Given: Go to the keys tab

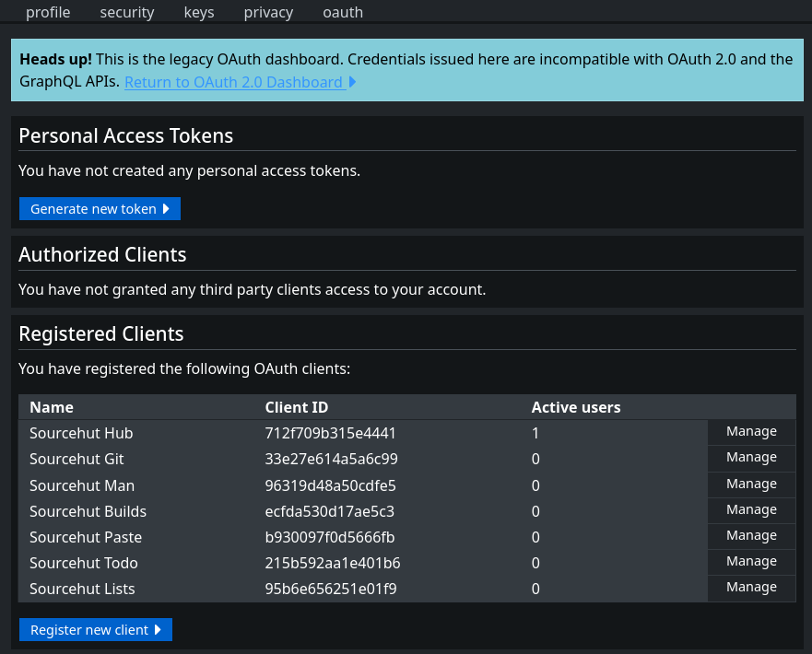Looking at the screenshot, I should point(199,12).
